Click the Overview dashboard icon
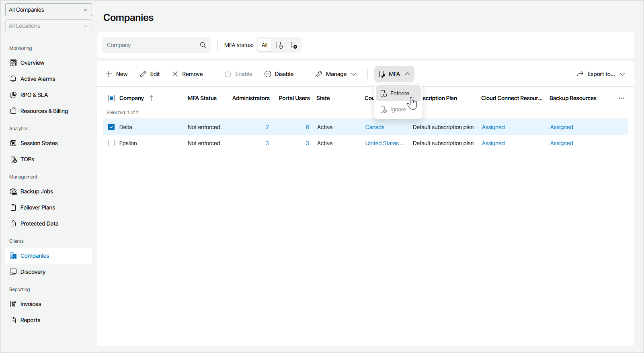The image size is (644, 353). 13,63
